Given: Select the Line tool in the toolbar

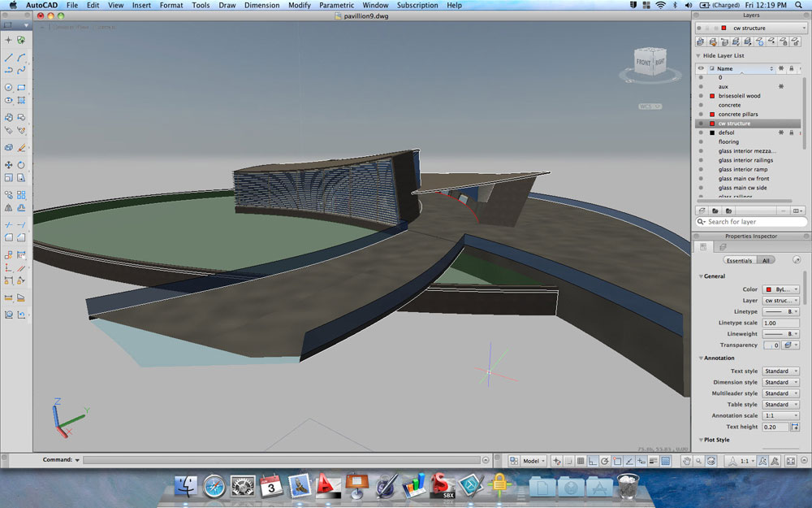Looking at the screenshot, I should click(11, 57).
